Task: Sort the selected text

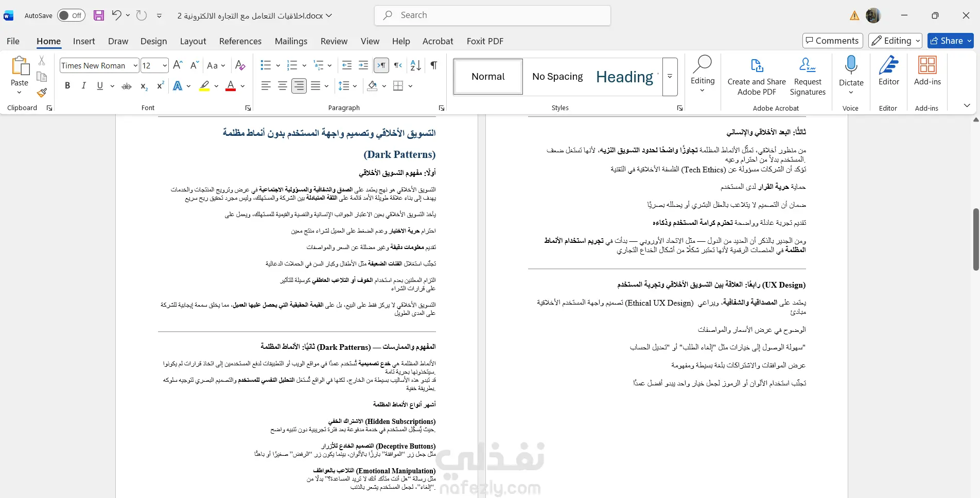Action: (416, 65)
